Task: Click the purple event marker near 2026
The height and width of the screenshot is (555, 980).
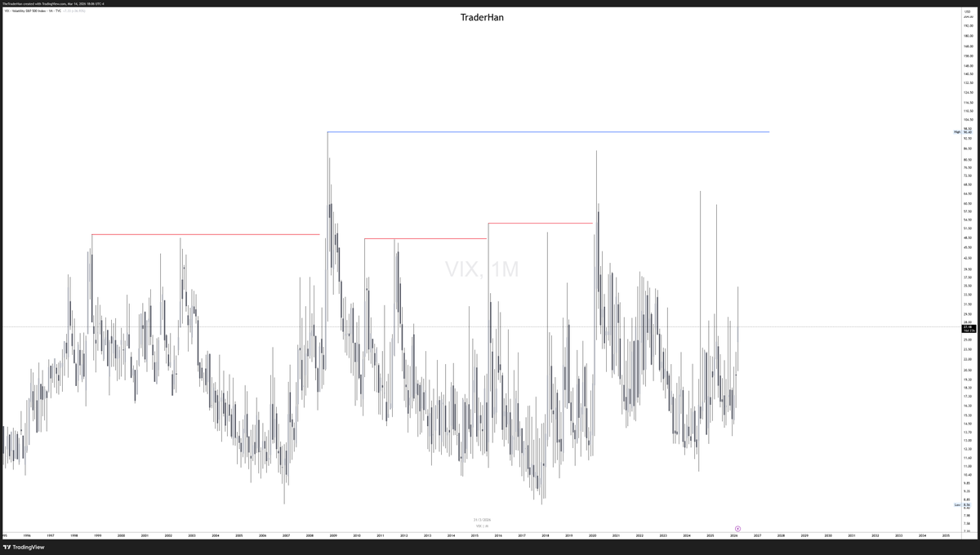Action: pyautogui.click(x=738, y=529)
